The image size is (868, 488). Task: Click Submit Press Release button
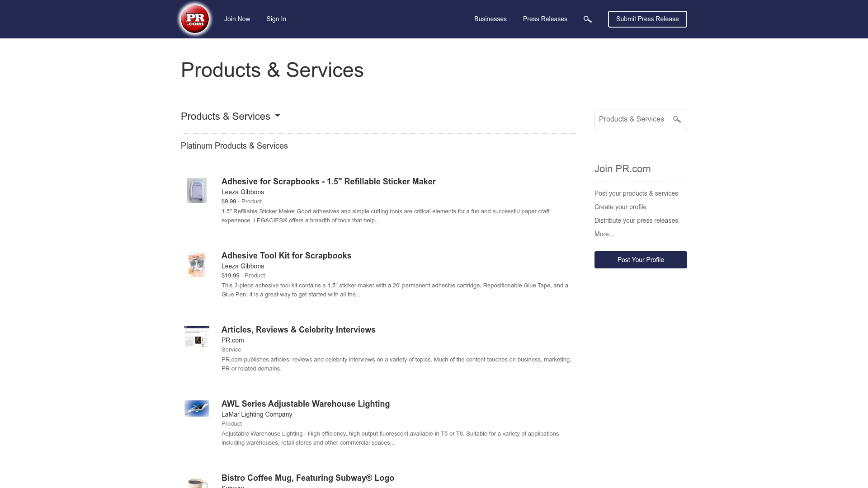(x=647, y=19)
